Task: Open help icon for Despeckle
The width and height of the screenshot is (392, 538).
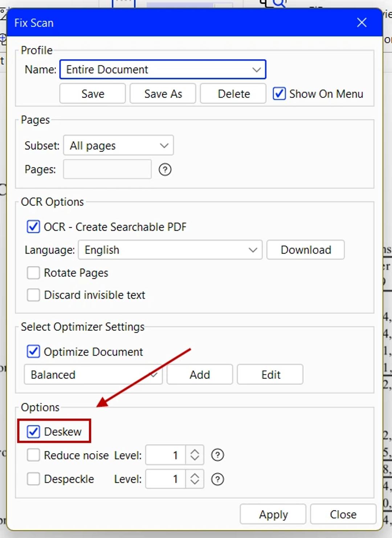Action: [218, 479]
